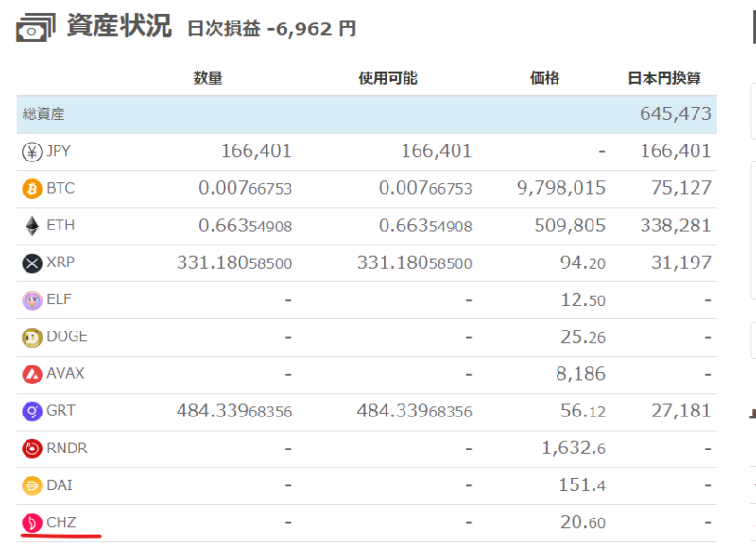
Task: Click the 日次損益 -6,962 円 text
Action: click(271, 28)
